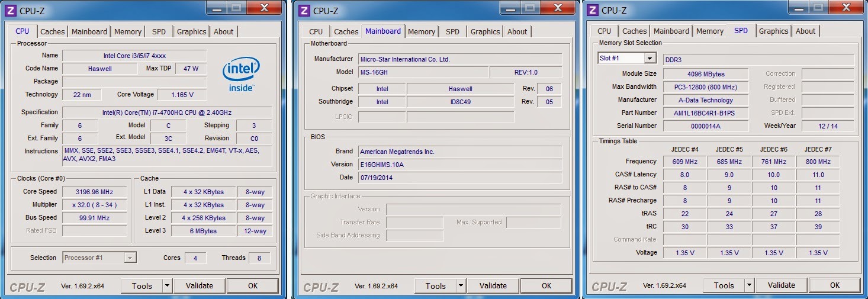868x299 pixels.
Task: Open About tab in the left CPU window
Action: [x=224, y=32]
